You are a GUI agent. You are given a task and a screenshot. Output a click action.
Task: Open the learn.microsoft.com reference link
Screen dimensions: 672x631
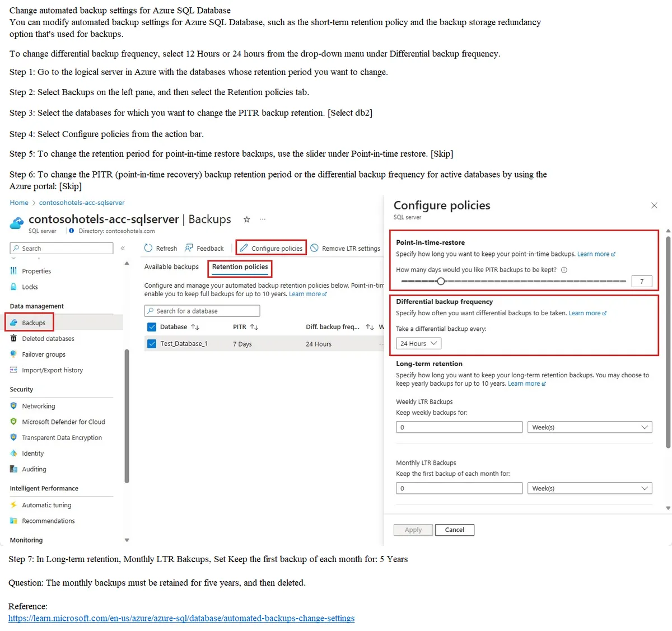click(181, 618)
